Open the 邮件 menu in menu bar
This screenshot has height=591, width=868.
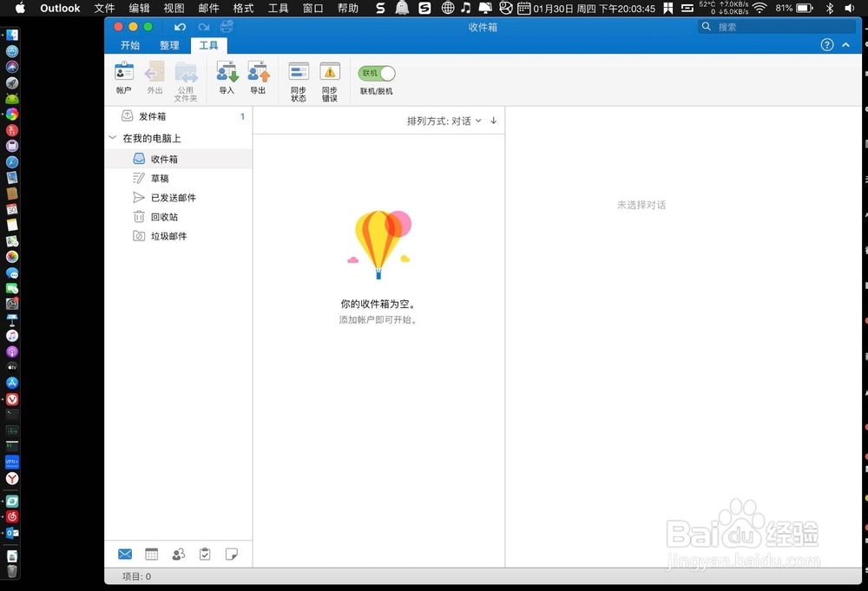tap(207, 9)
